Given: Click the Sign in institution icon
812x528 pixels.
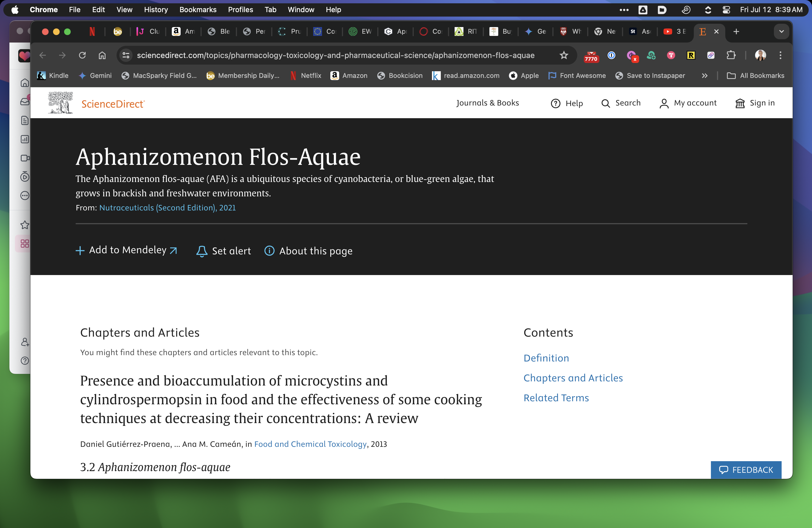Looking at the screenshot, I should click(740, 103).
